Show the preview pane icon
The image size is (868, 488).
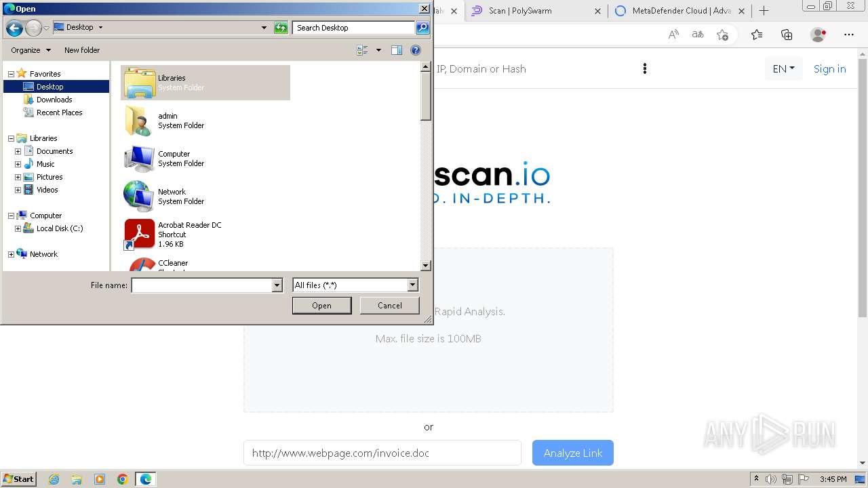point(397,50)
